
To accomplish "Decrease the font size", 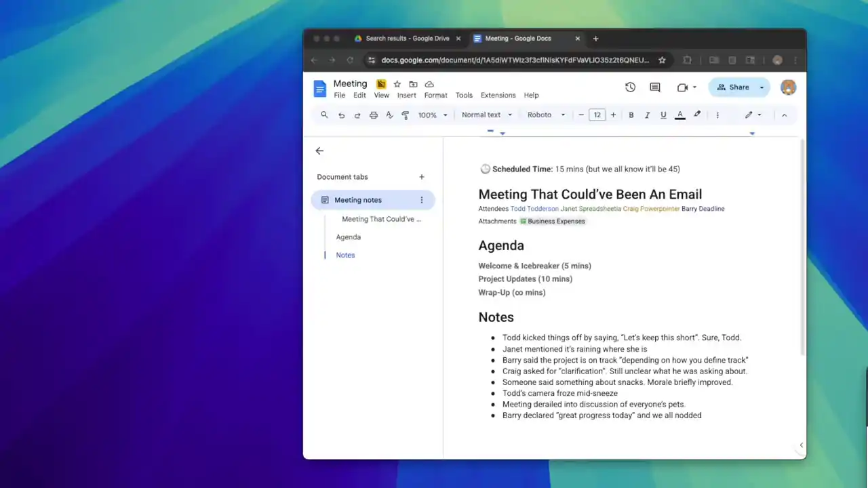I will (x=581, y=115).
